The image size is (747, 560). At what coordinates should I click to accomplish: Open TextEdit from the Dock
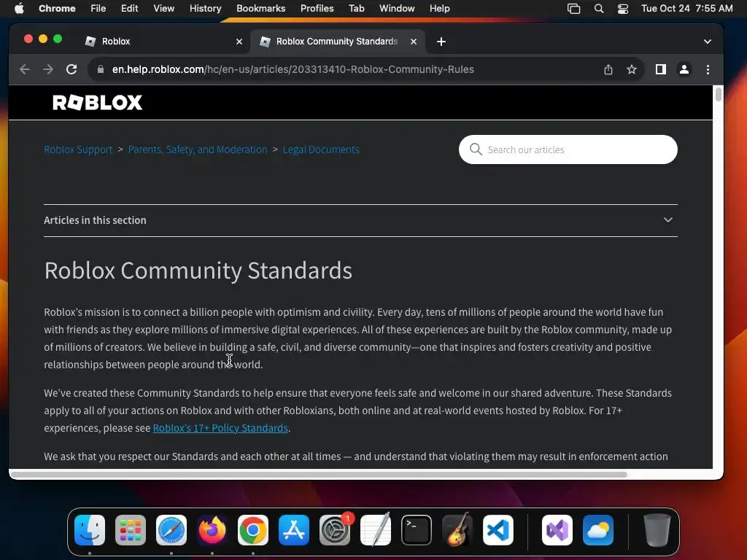376,530
